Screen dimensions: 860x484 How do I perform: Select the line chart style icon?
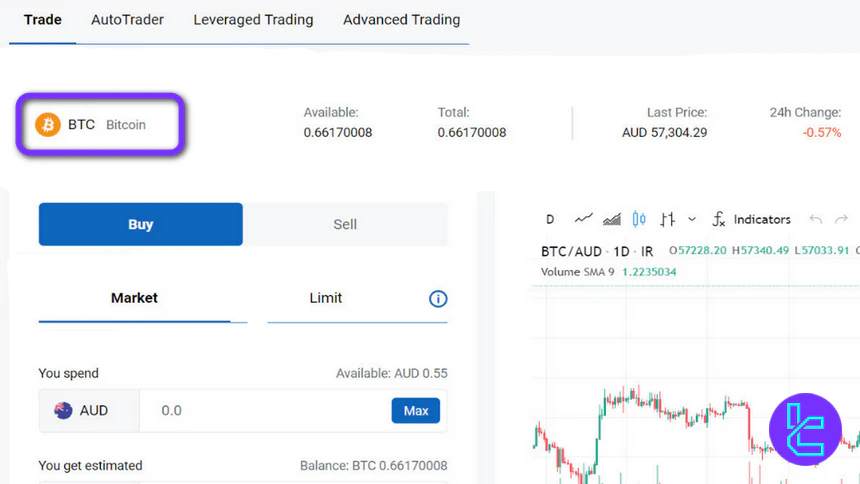coord(584,220)
